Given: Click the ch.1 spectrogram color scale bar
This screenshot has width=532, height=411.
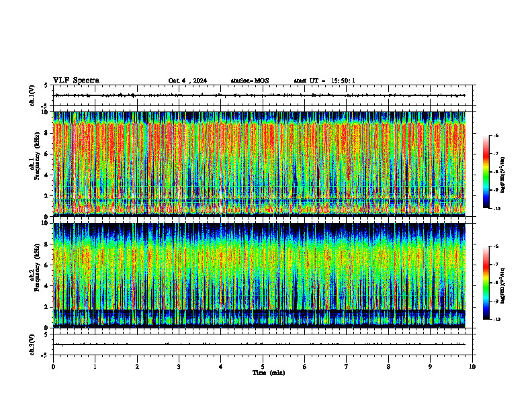Looking at the screenshot, I should coord(486,172).
